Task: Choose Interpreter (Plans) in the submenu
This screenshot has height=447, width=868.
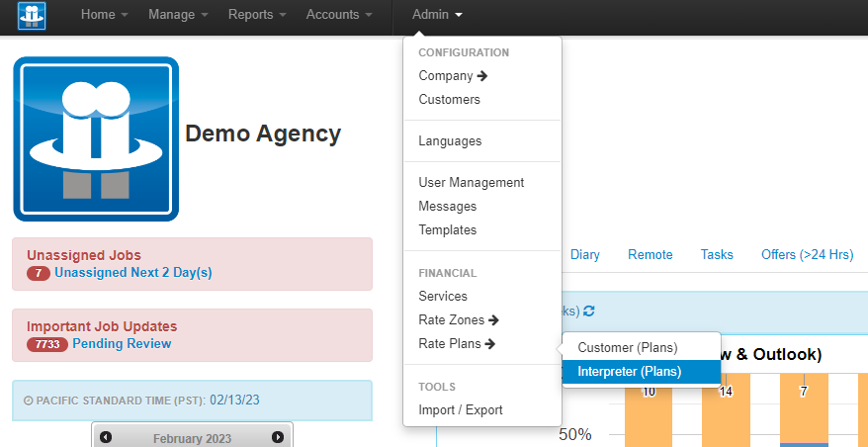Action: [642, 372]
